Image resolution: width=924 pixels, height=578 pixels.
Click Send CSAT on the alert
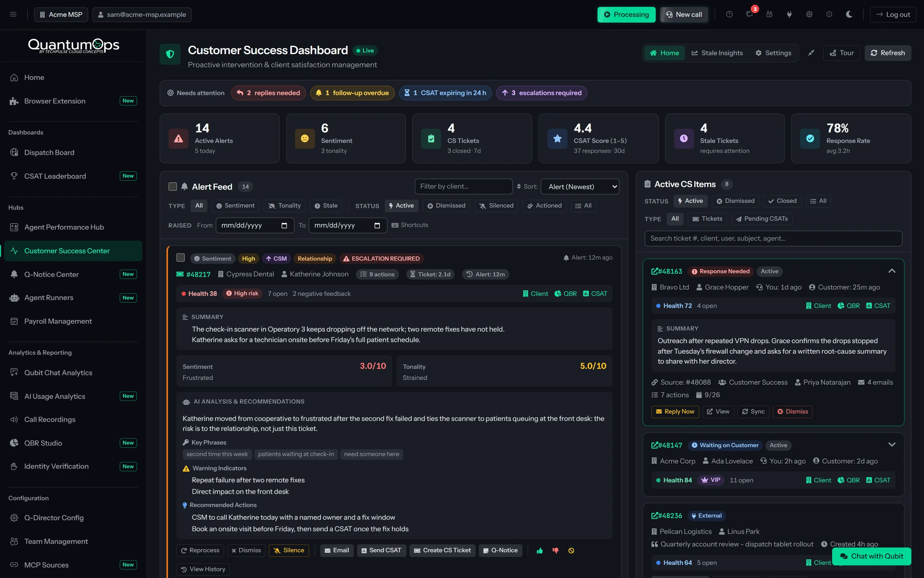click(381, 550)
